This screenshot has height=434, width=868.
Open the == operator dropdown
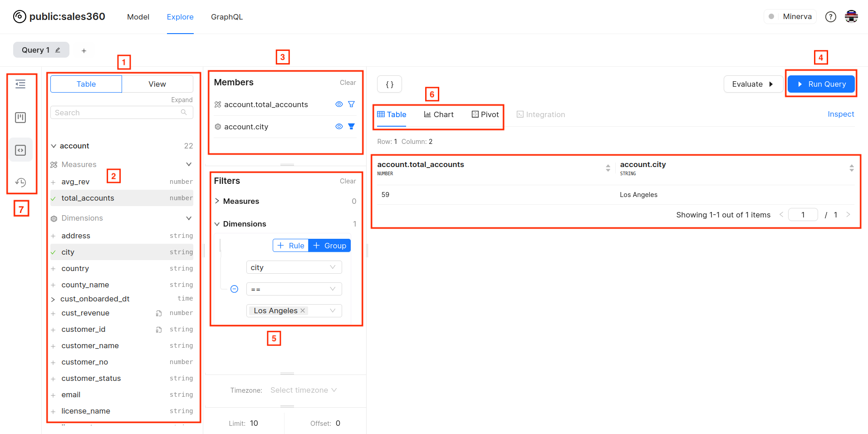coord(294,289)
